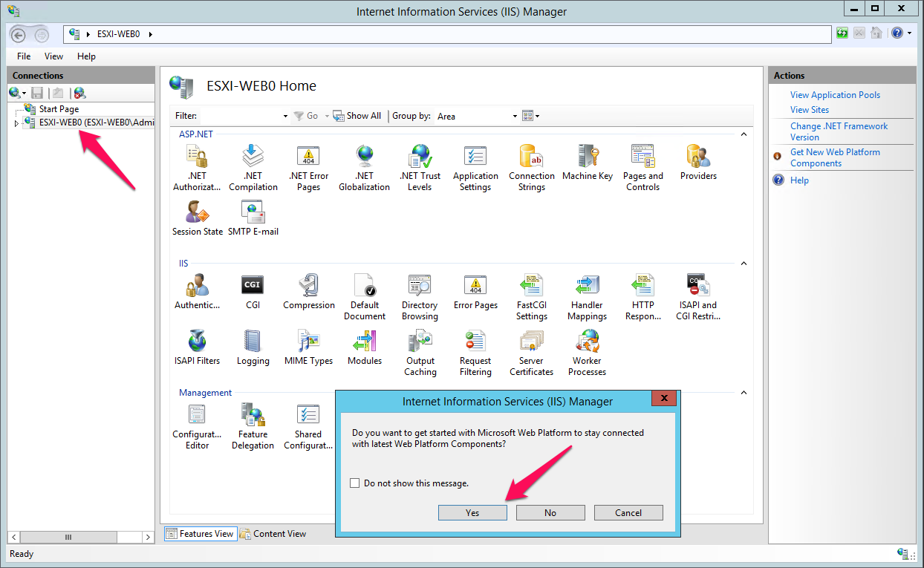Check 'Do not show this message' box
The image size is (924, 568).
pyautogui.click(x=354, y=483)
